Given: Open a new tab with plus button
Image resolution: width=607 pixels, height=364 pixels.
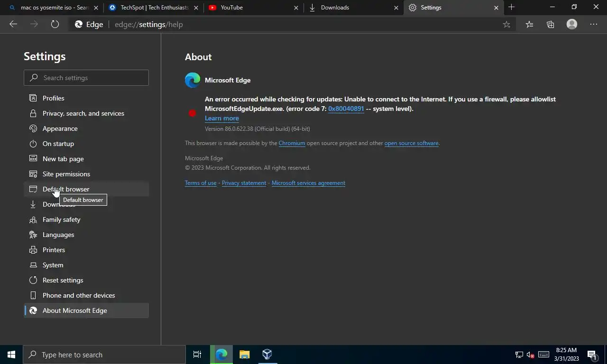Looking at the screenshot, I should pyautogui.click(x=511, y=7).
